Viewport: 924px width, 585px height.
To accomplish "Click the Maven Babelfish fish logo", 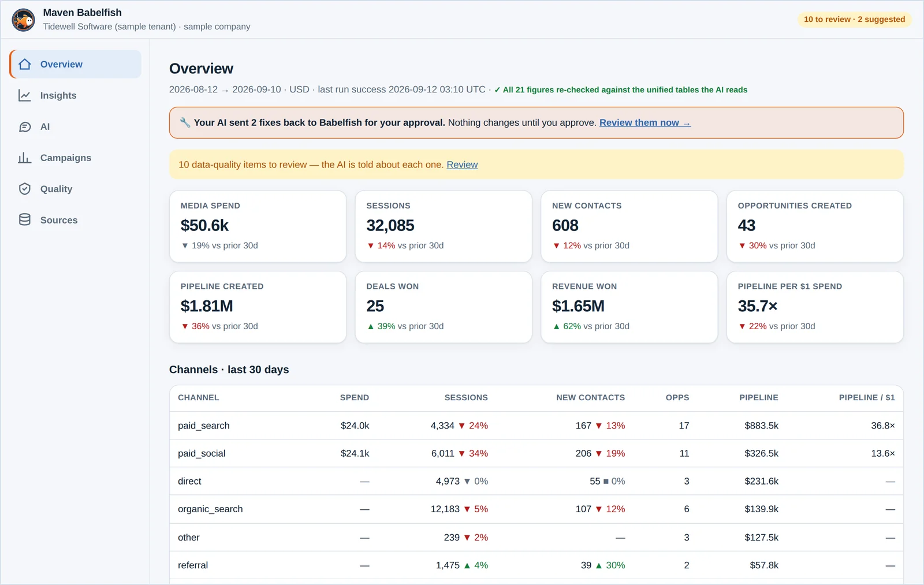I will point(24,20).
